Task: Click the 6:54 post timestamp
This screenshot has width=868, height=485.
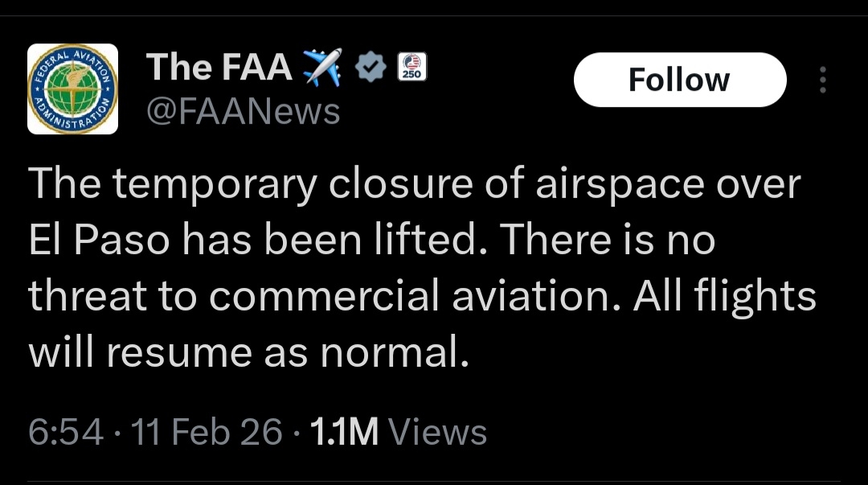Action: (66, 432)
